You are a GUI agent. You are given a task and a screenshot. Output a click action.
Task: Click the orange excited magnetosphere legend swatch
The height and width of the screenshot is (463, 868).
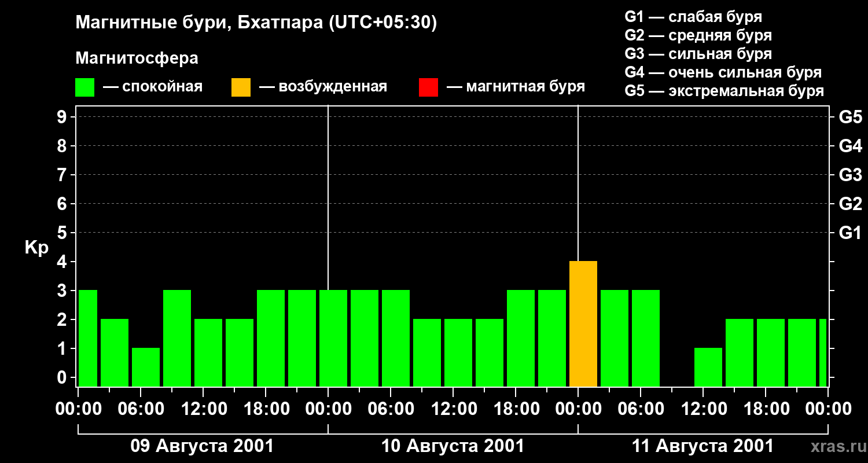point(241,87)
